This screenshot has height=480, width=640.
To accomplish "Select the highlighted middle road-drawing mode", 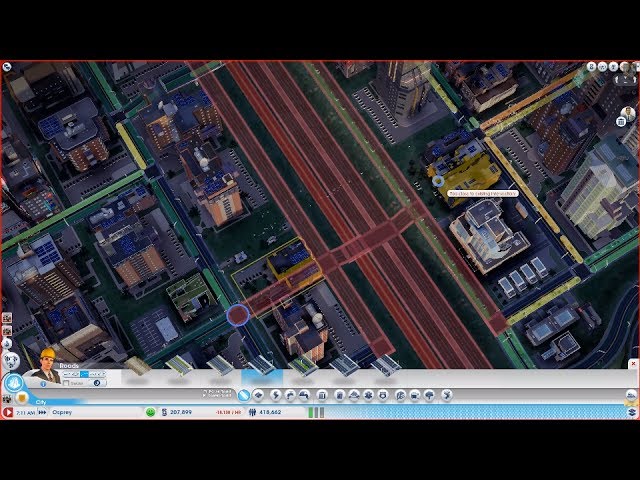I will pyautogui.click(x=84, y=374).
